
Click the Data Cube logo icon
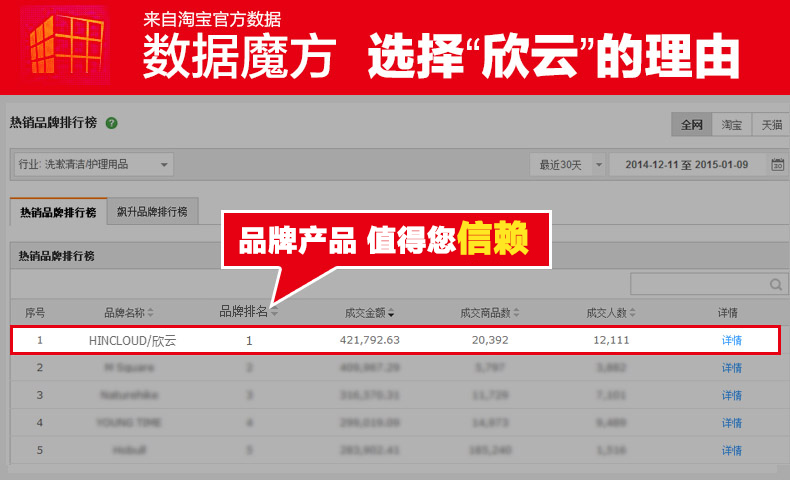pyautogui.click(x=66, y=44)
